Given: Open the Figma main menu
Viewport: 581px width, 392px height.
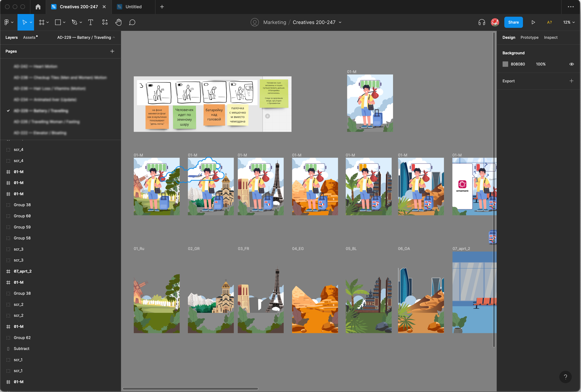Looking at the screenshot, I should point(8,22).
